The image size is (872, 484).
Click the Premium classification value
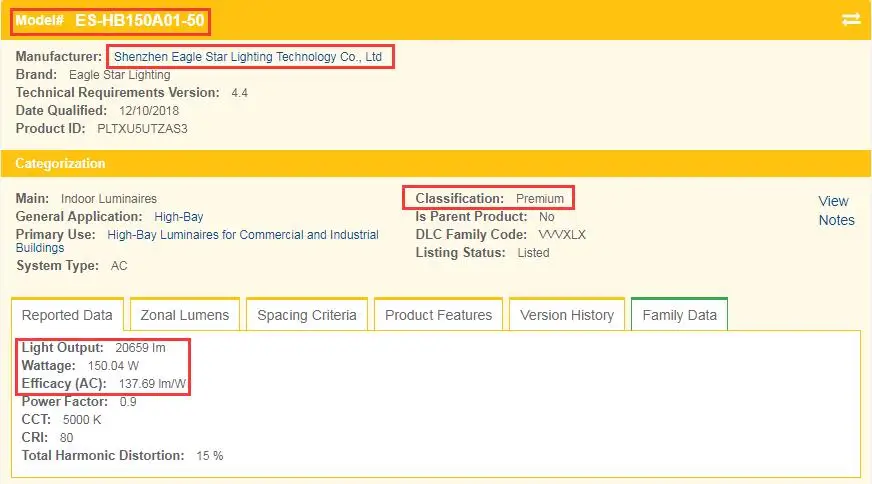(540, 199)
